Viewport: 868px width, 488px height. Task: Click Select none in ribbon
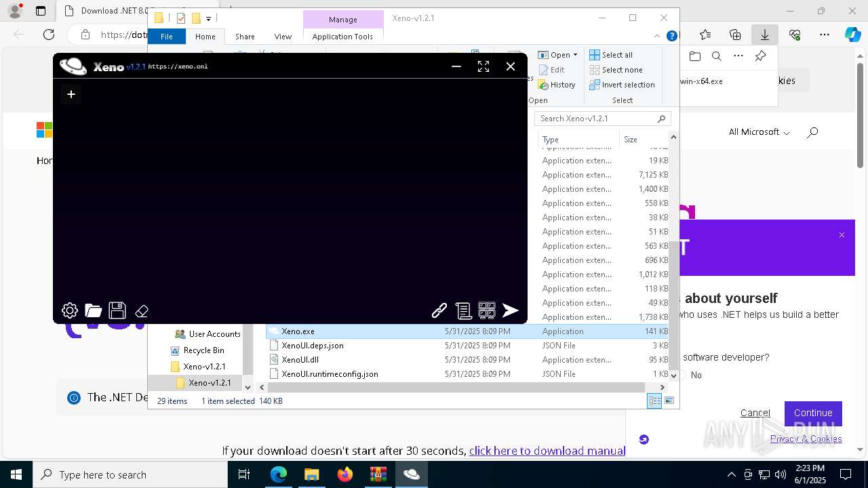[x=616, y=70]
